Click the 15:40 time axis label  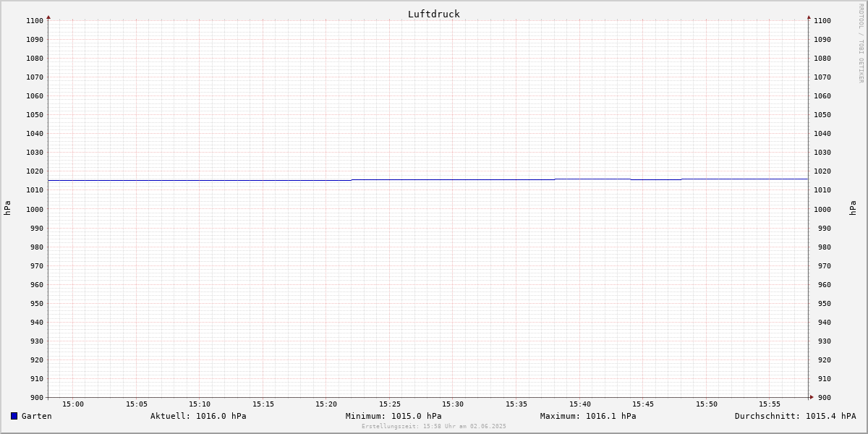click(x=580, y=404)
